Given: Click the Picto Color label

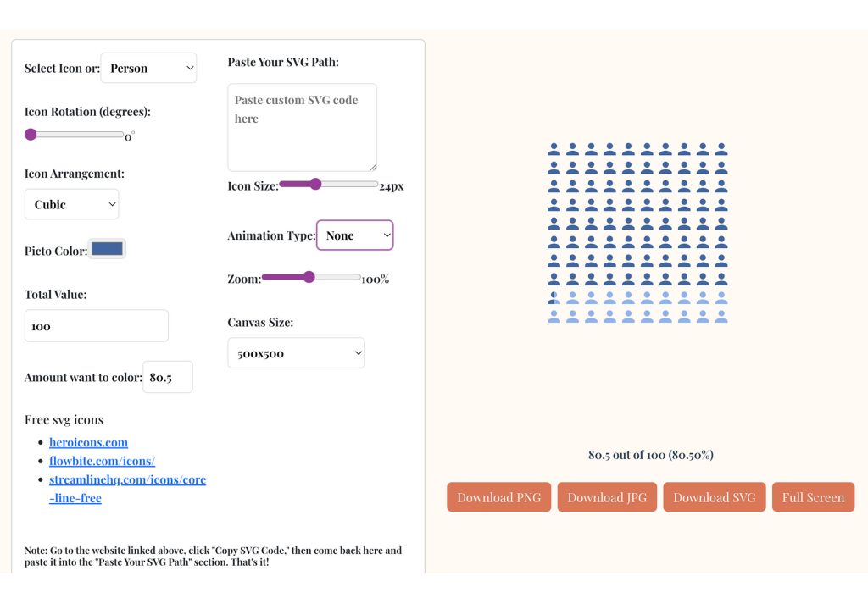Looking at the screenshot, I should click(x=56, y=252).
